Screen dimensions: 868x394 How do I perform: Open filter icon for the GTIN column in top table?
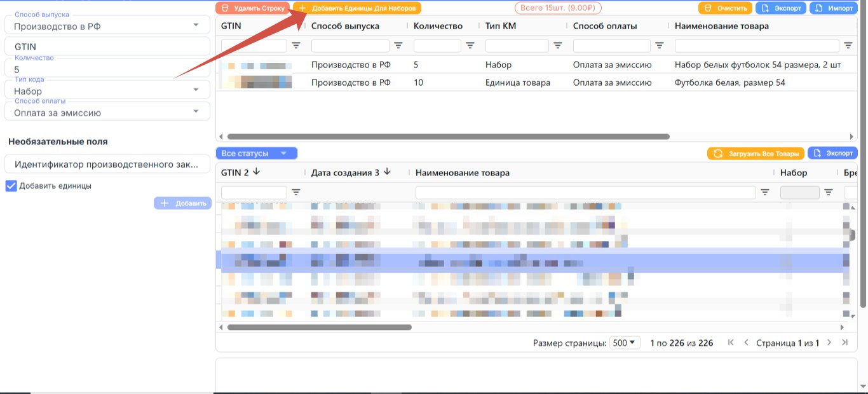tap(296, 46)
